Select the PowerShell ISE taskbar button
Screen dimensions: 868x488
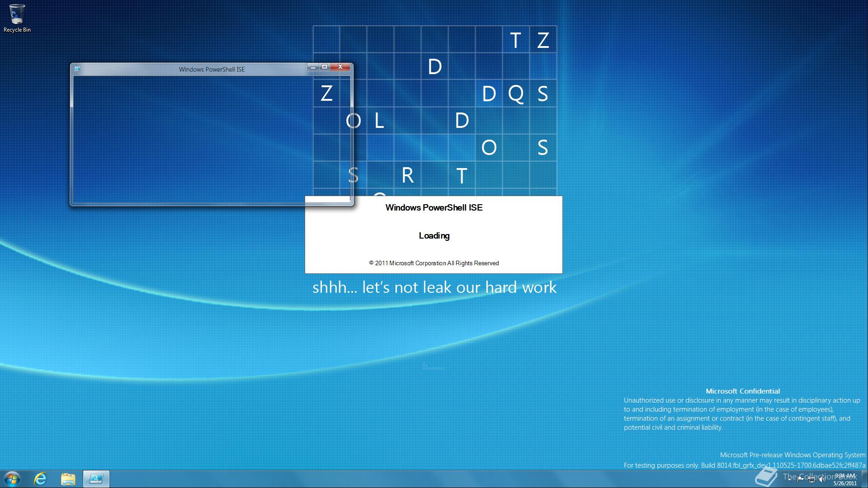[96, 479]
